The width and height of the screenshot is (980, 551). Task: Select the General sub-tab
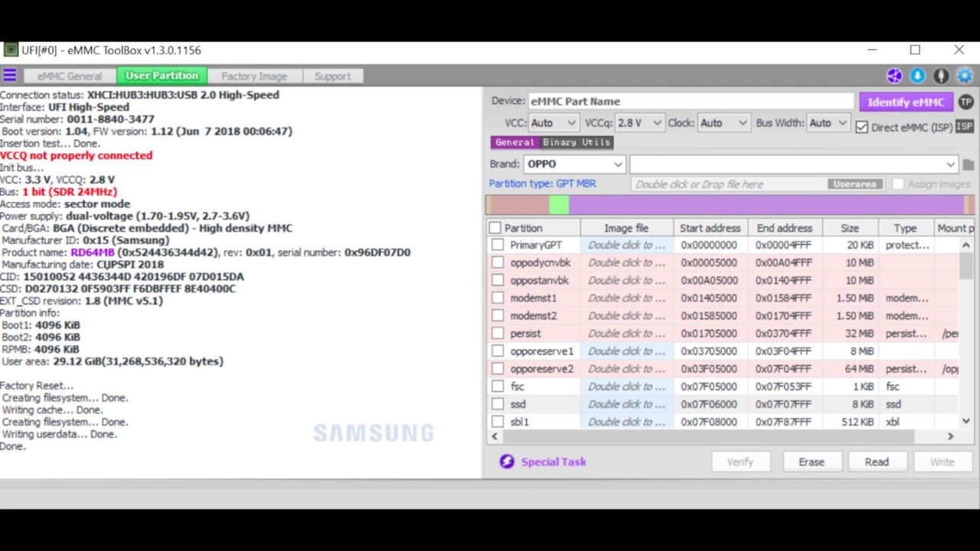[x=514, y=142]
